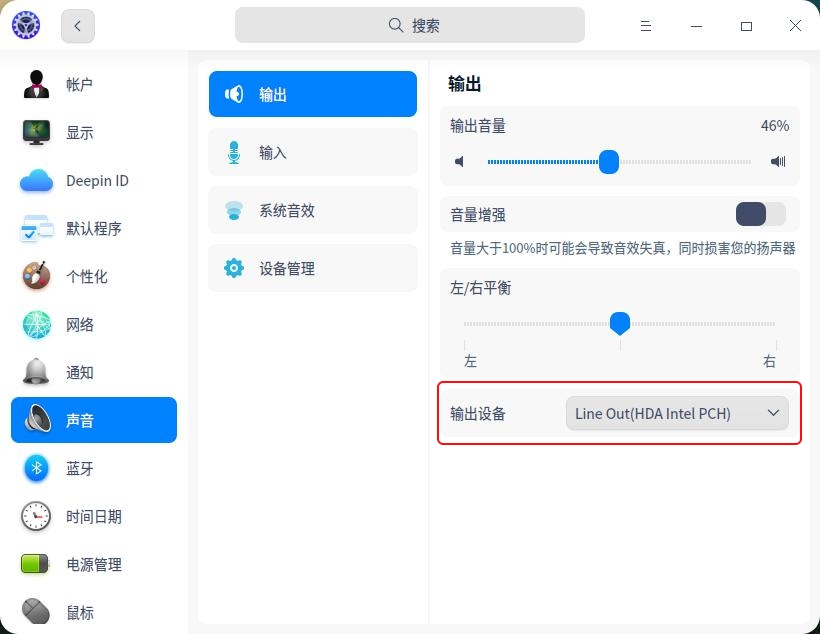Select 声音 sound in the sidebar
Screen dimensions: 820x634
pos(80,420)
